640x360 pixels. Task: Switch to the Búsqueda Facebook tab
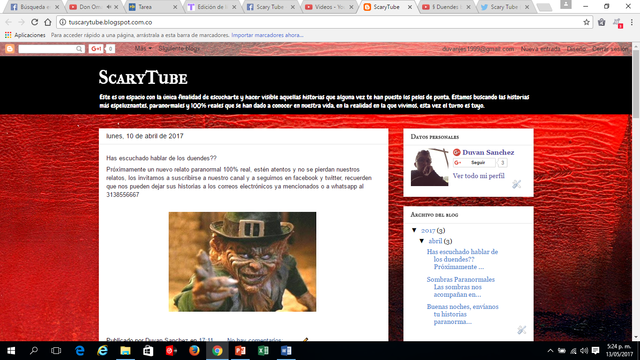[34, 7]
